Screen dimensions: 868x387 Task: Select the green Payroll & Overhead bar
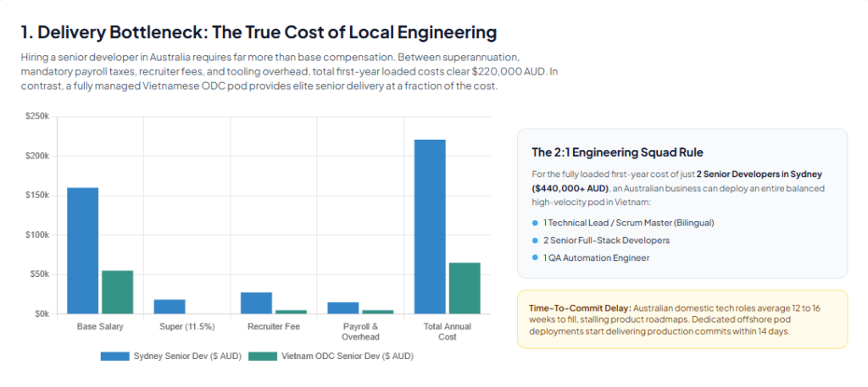tap(377, 312)
